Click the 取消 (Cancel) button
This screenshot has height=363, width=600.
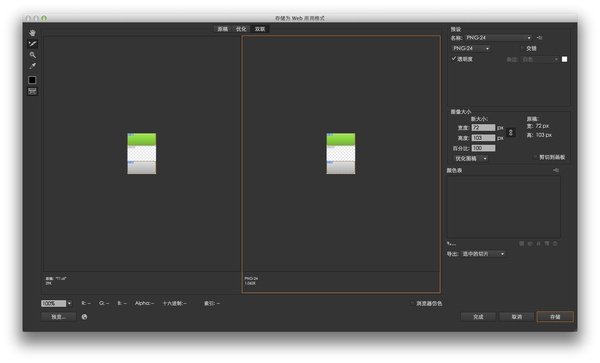click(517, 317)
